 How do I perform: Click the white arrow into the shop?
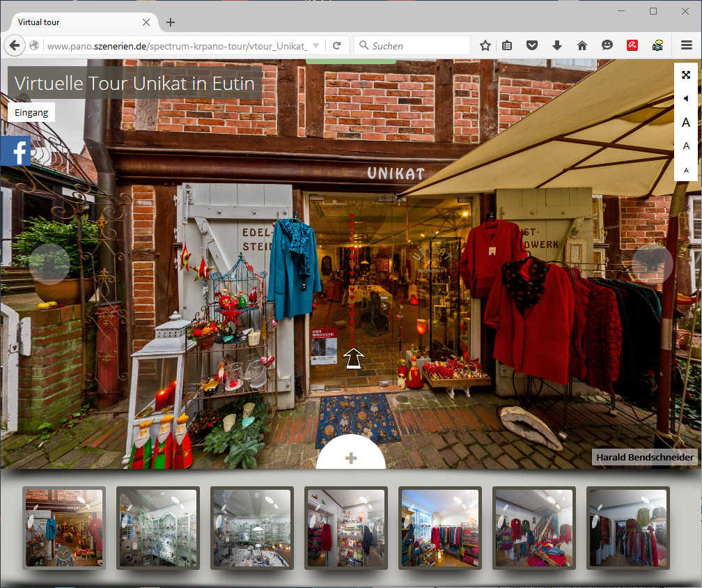(354, 358)
